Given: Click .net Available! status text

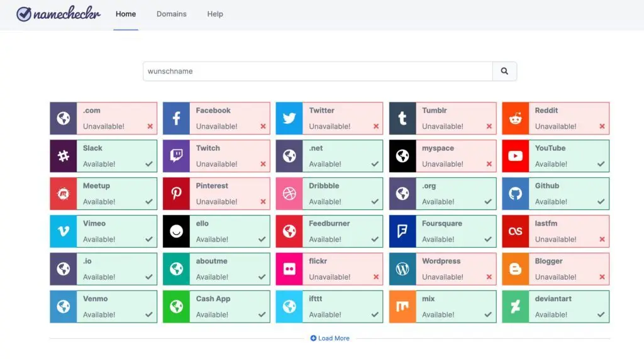Looking at the screenshot, I should (x=325, y=164).
